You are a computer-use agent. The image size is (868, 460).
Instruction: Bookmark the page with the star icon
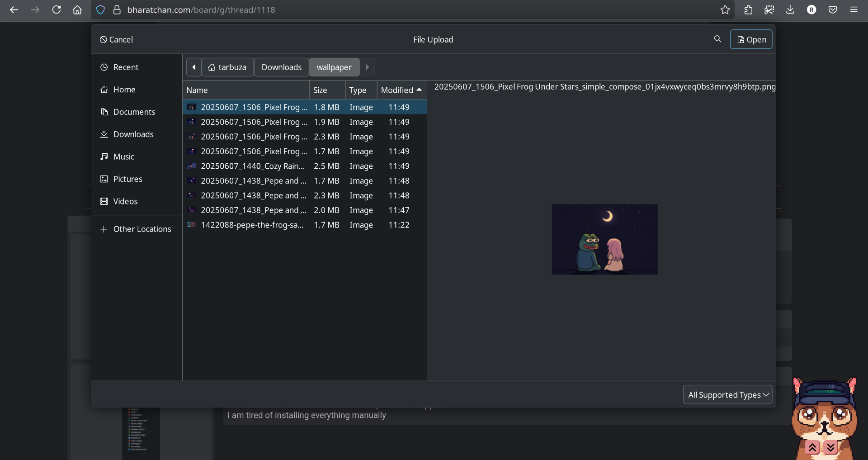[x=725, y=10]
